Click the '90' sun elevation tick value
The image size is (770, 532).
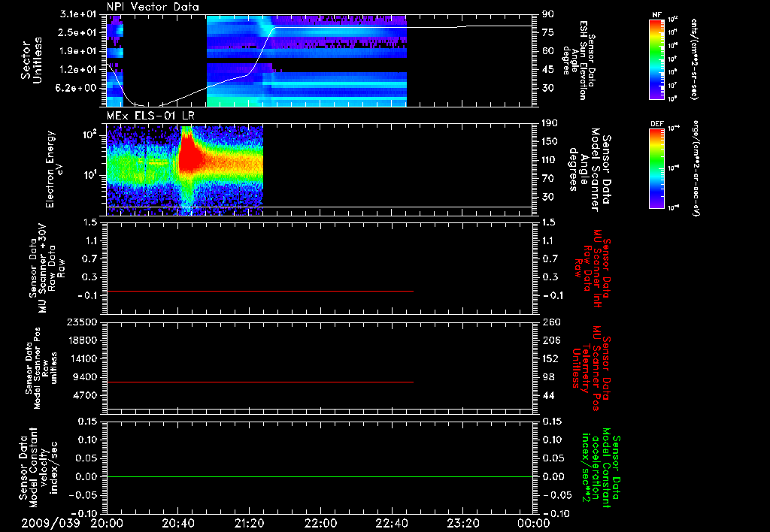pyautogui.click(x=548, y=14)
